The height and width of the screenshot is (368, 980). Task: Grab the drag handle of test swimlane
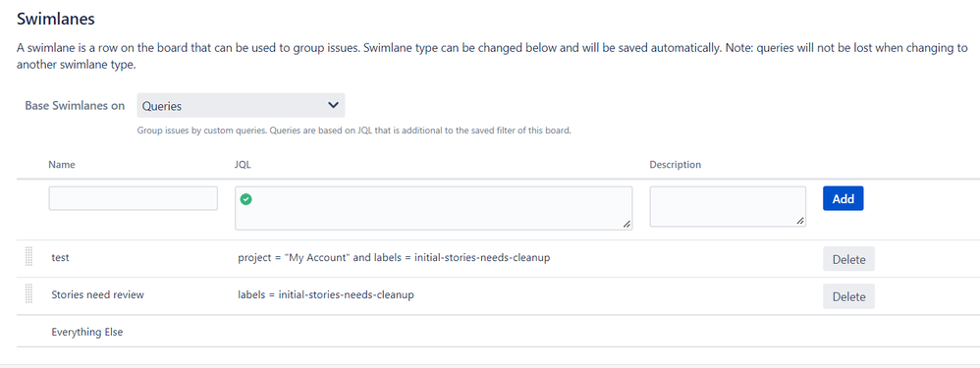[28, 257]
